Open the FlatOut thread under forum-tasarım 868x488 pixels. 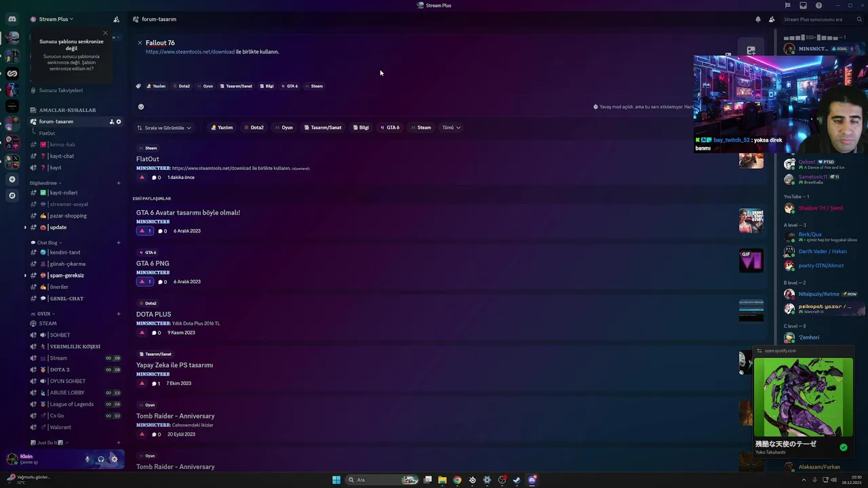47,133
